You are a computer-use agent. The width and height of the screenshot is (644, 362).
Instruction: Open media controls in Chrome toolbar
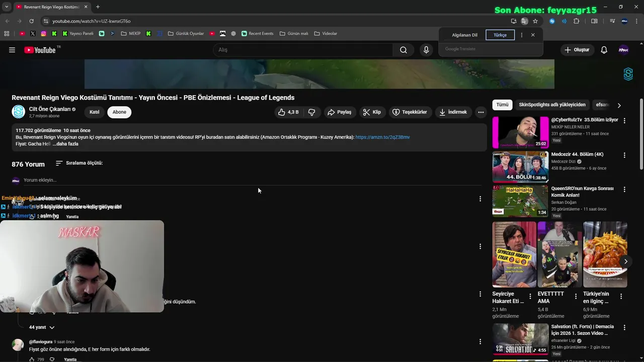click(612, 21)
